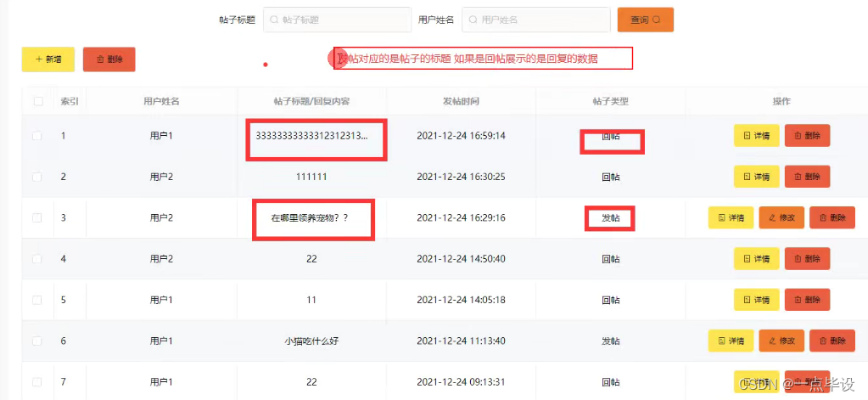Click timestamp 2021-12-24 14:05:18

point(461,300)
